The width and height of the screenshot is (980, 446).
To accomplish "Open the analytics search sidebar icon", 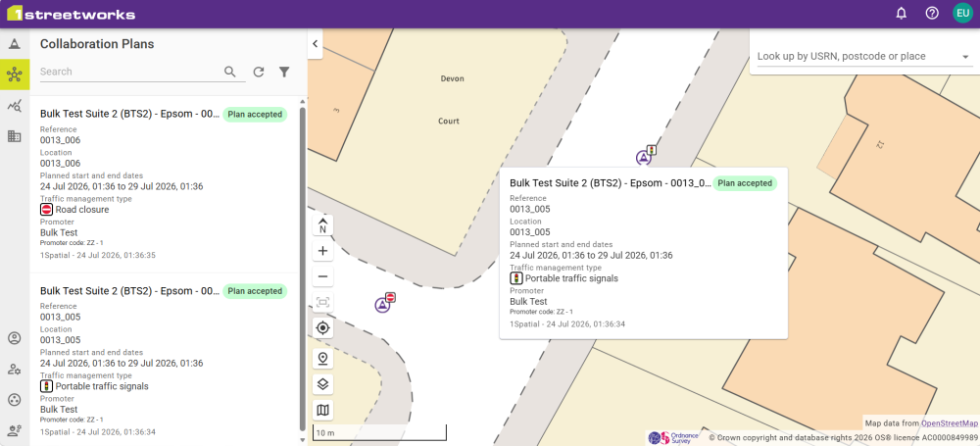I will pyautogui.click(x=15, y=106).
